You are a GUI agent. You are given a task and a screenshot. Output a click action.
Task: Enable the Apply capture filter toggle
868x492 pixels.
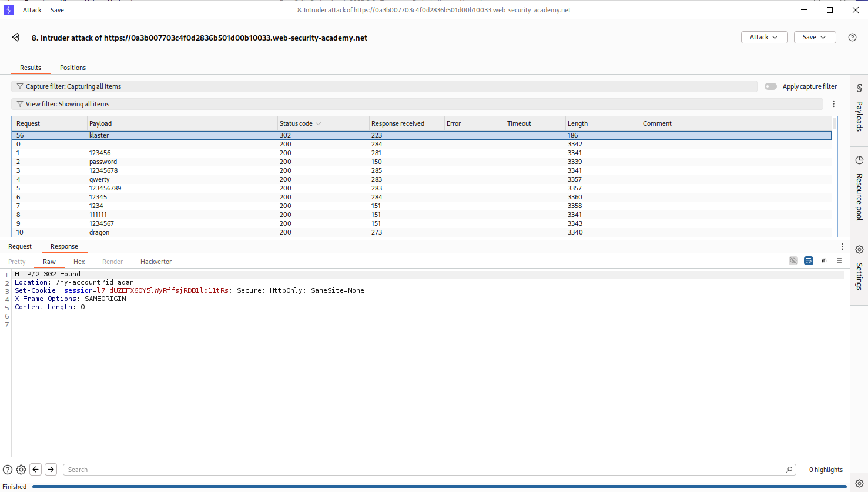point(770,86)
